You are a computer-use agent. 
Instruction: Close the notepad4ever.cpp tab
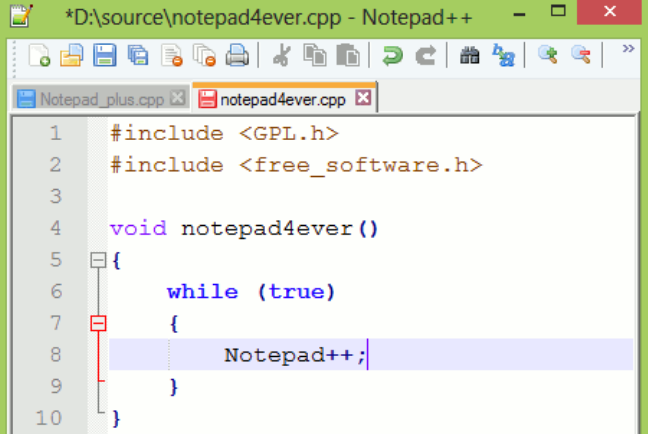point(363,98)
